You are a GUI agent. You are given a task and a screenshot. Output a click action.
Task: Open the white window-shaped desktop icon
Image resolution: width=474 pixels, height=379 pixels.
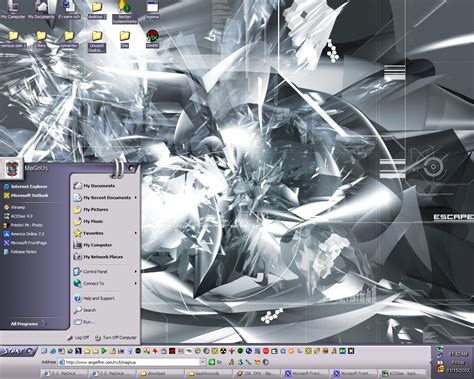pos(152,10)
